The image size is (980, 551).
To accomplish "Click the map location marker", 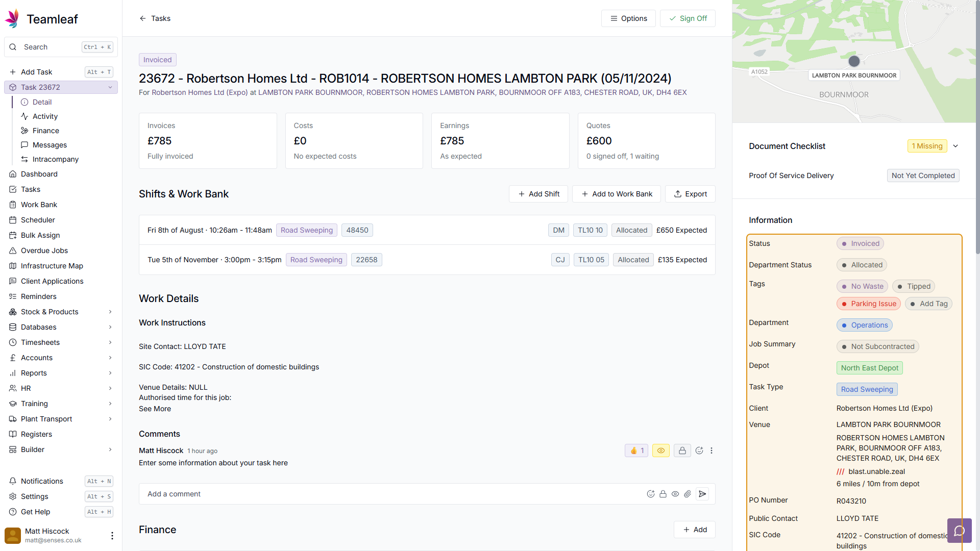I will coord(854,61).
